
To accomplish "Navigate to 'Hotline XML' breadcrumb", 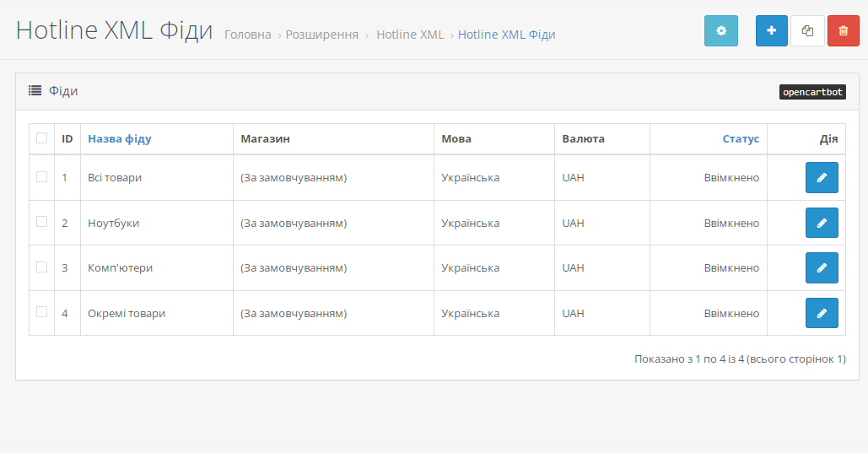I will pos(410,35).
